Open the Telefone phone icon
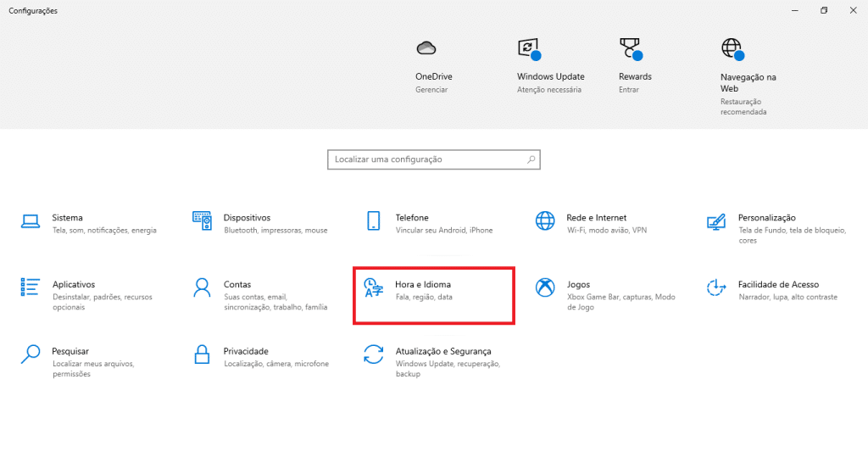868x463 pixels. click(x=373, y=221)
